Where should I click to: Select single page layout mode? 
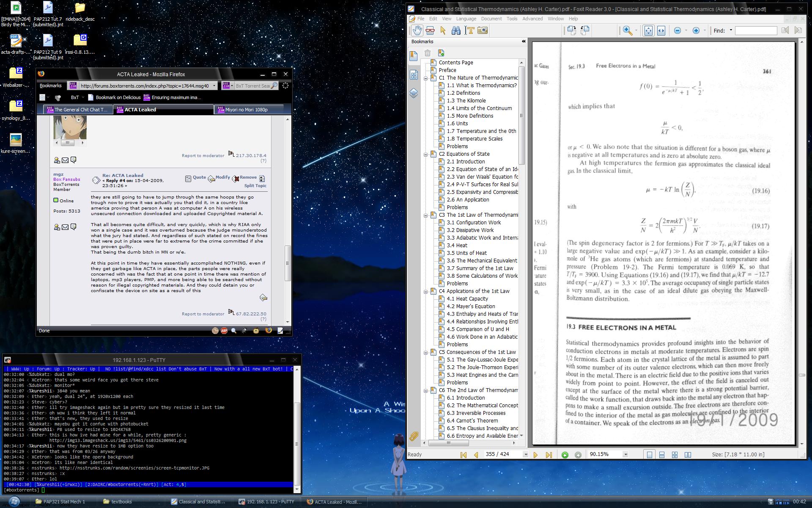coord(649,455)
